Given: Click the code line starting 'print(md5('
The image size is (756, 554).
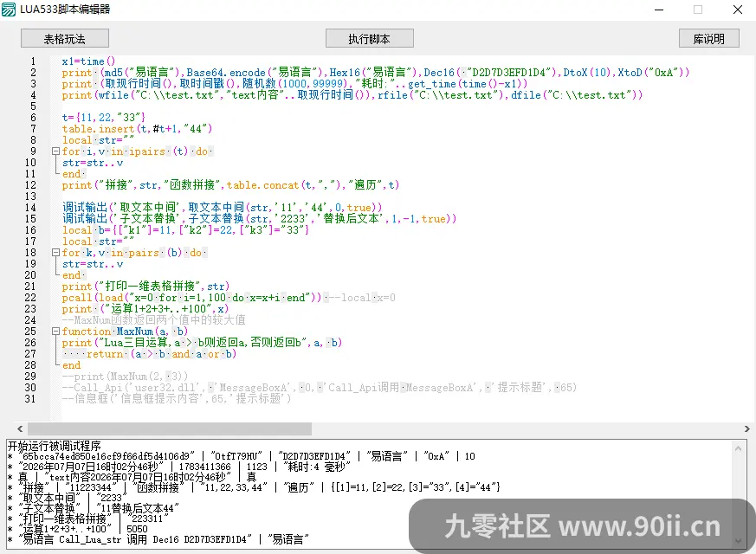Looking at the screenshot, I should [376, 73].
